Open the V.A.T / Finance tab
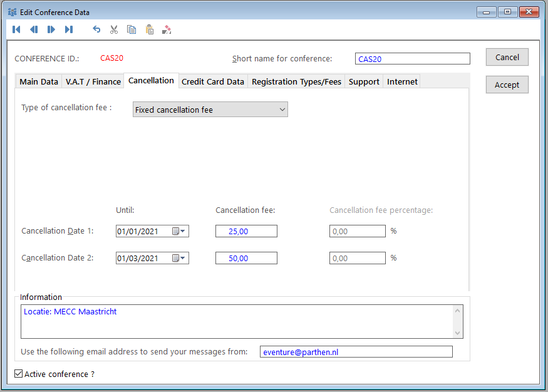The width and height of the screenshot is (548, 392). click(93, 82)
